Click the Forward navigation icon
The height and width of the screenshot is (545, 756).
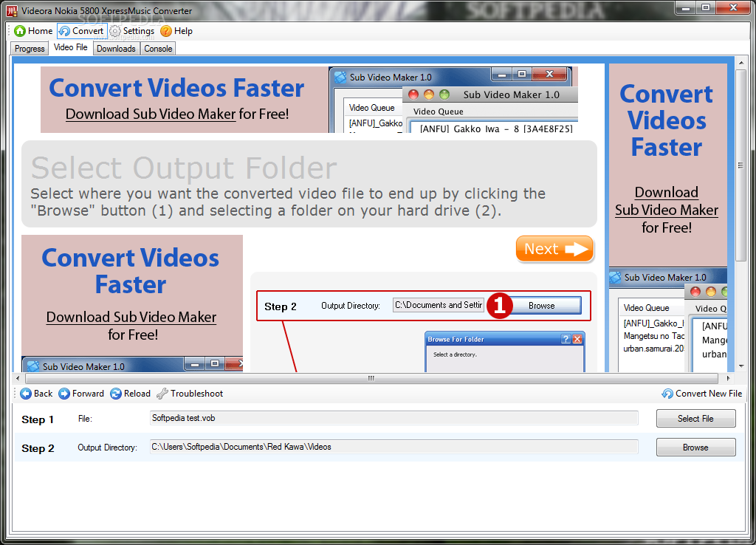point(64,394)
